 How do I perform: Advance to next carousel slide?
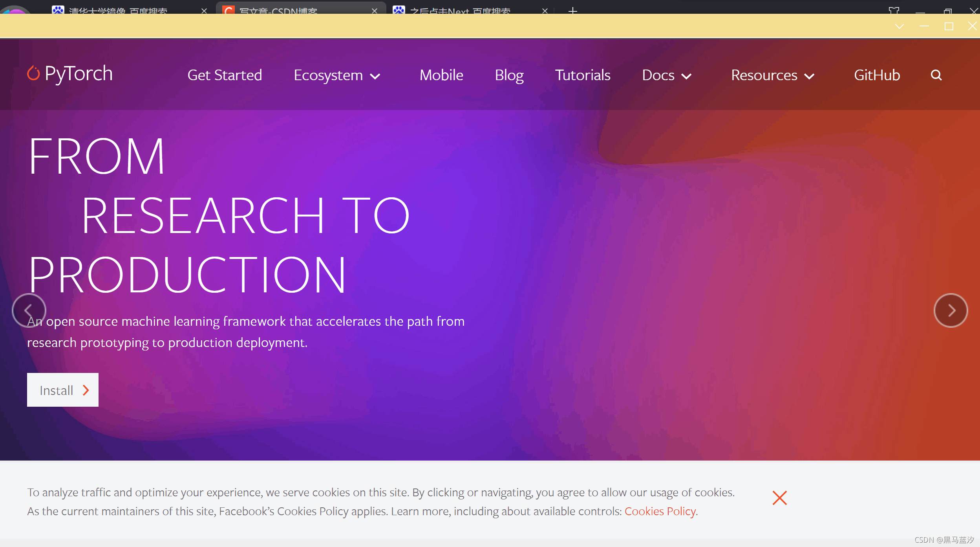[951, 310]
